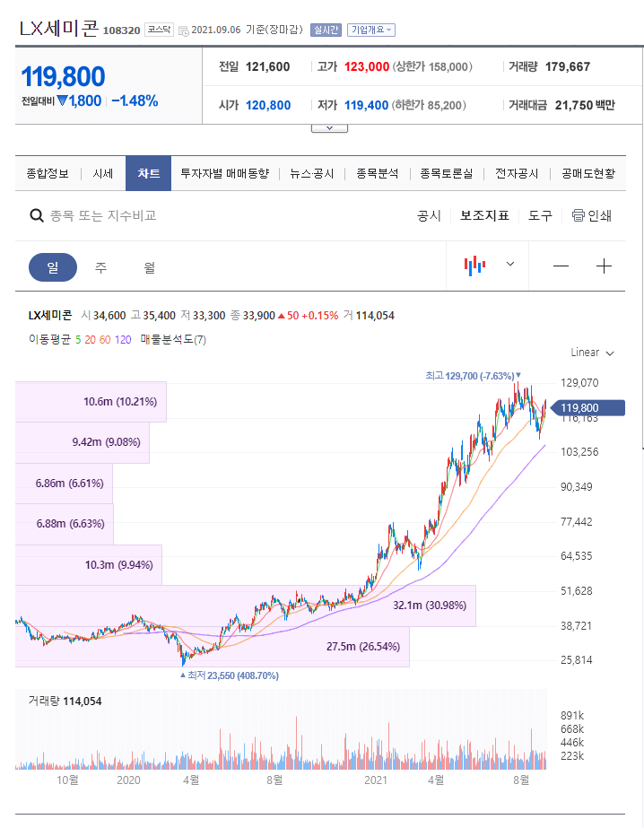Click the 고가 123,000 value
644x828 pixels.
pos(366,66)
